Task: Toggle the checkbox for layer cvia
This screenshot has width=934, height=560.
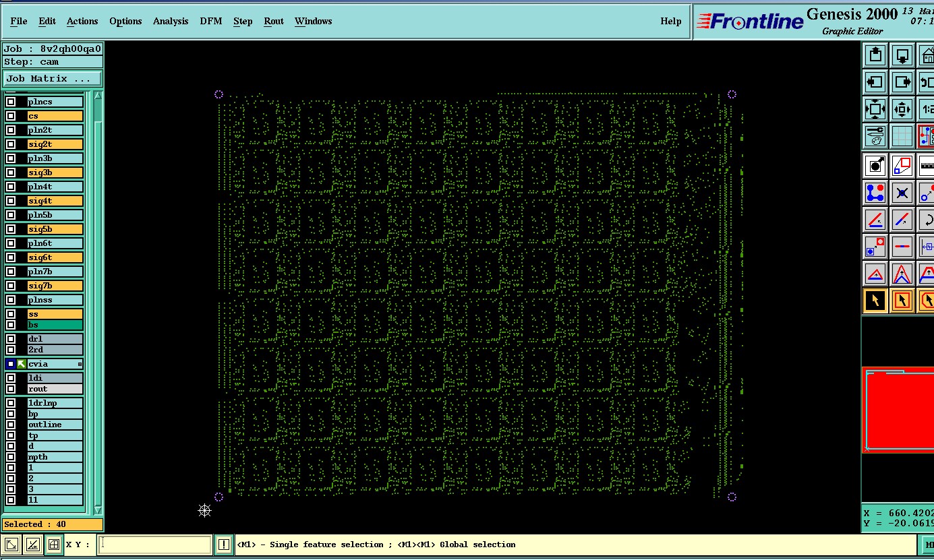Action: click(11, 364)
